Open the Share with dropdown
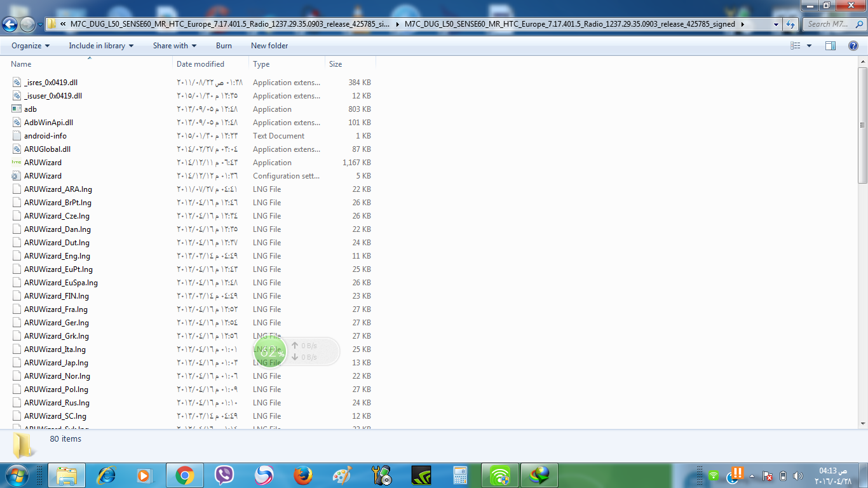The width and height of the screenshot is (868, 488). (175, 46)
